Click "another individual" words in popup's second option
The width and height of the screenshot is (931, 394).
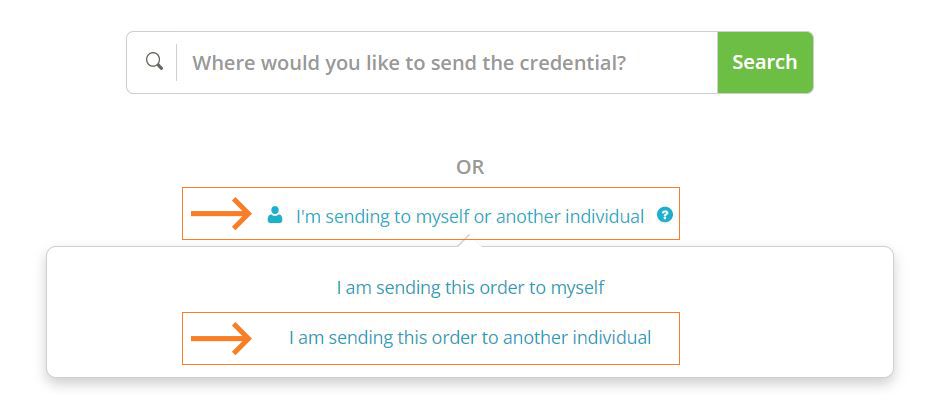click(x=577, y=338)
